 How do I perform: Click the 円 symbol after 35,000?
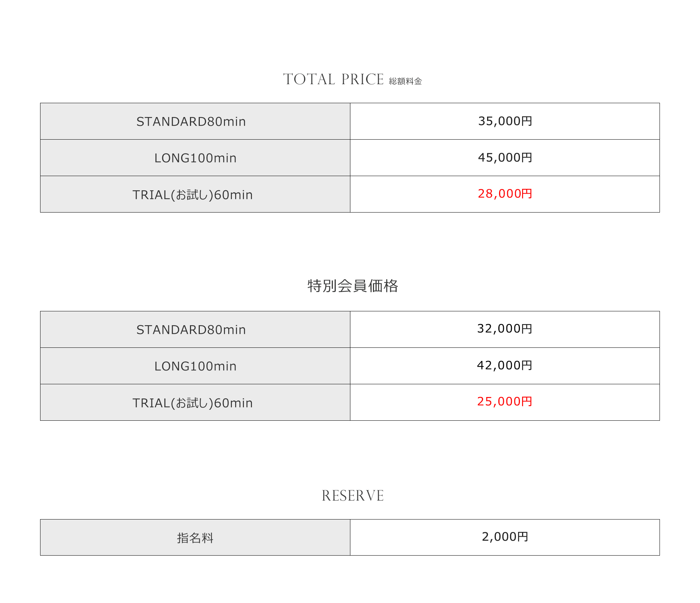pyautogui.click(x=527, y=121)
